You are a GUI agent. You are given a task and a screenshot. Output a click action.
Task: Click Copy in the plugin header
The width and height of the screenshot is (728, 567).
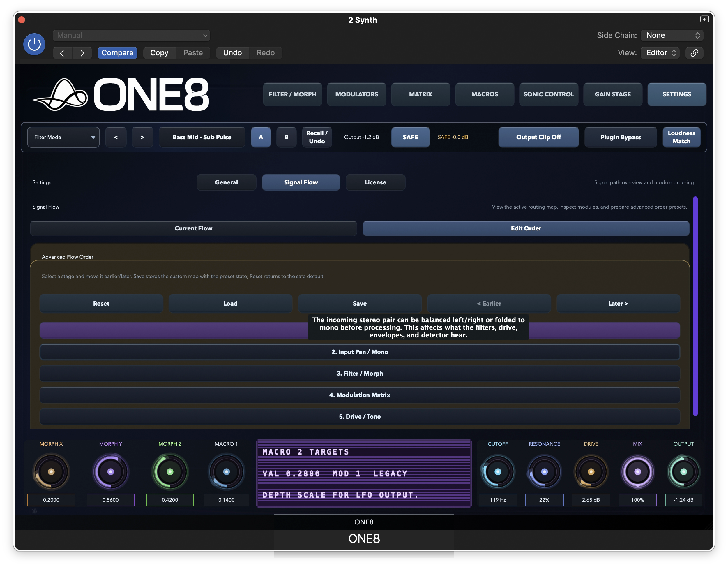click(x=159, y=53)
